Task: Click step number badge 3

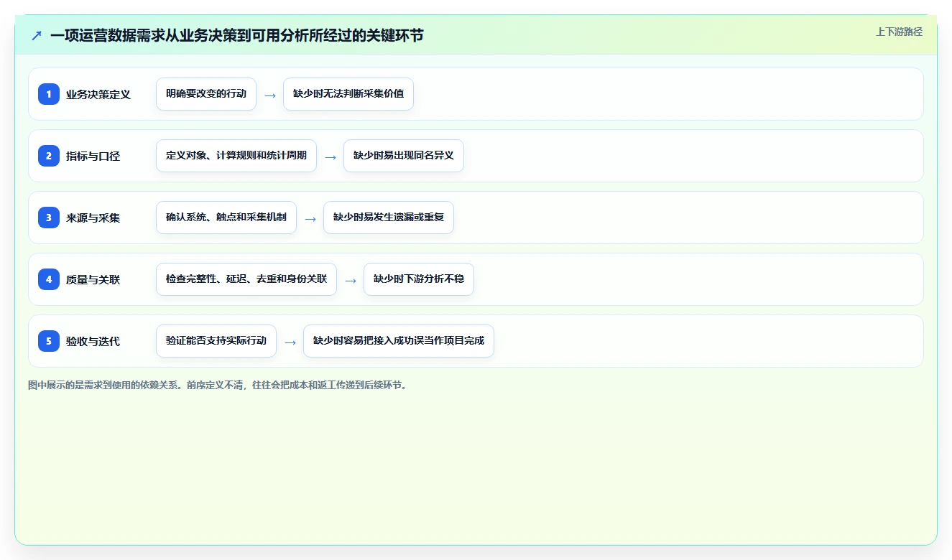Action: pos(49,218)
